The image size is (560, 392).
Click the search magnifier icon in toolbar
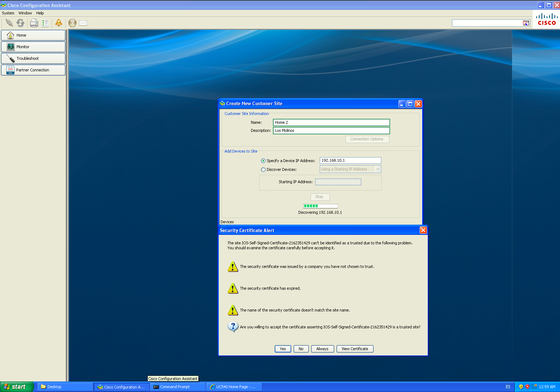click(526, 23)
